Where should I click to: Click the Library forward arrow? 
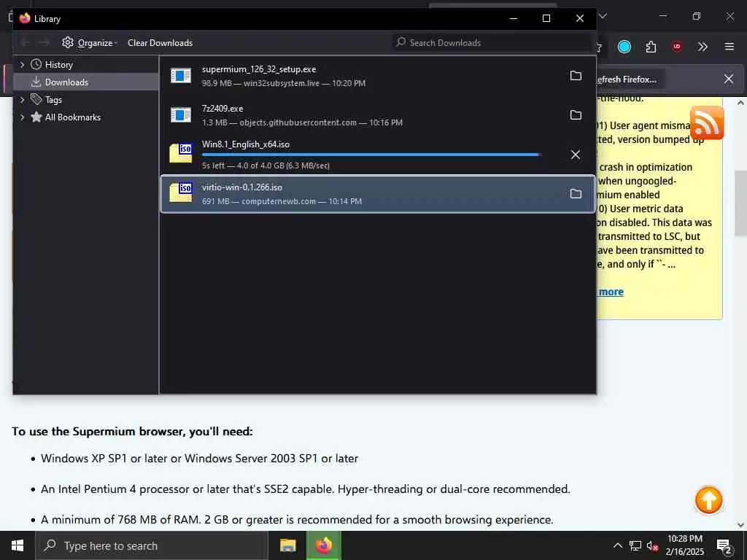(44, 43)
